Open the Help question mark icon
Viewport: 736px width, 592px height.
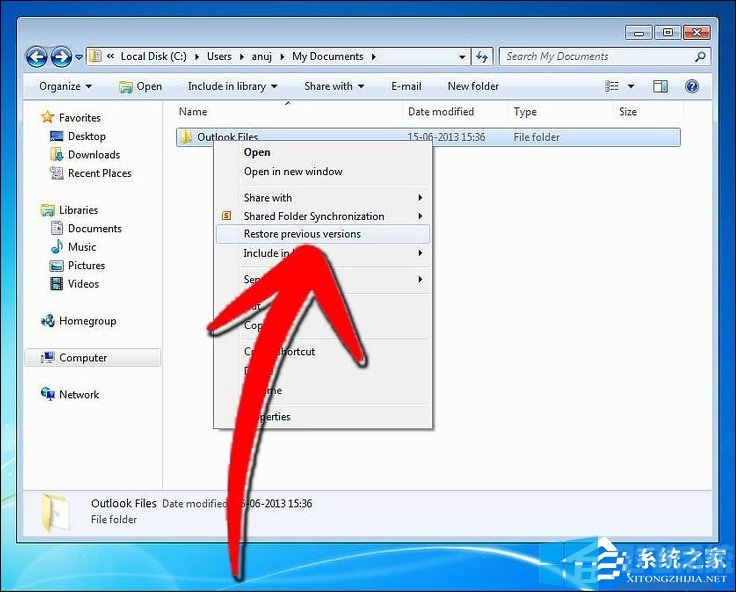[x=692, y=87]
